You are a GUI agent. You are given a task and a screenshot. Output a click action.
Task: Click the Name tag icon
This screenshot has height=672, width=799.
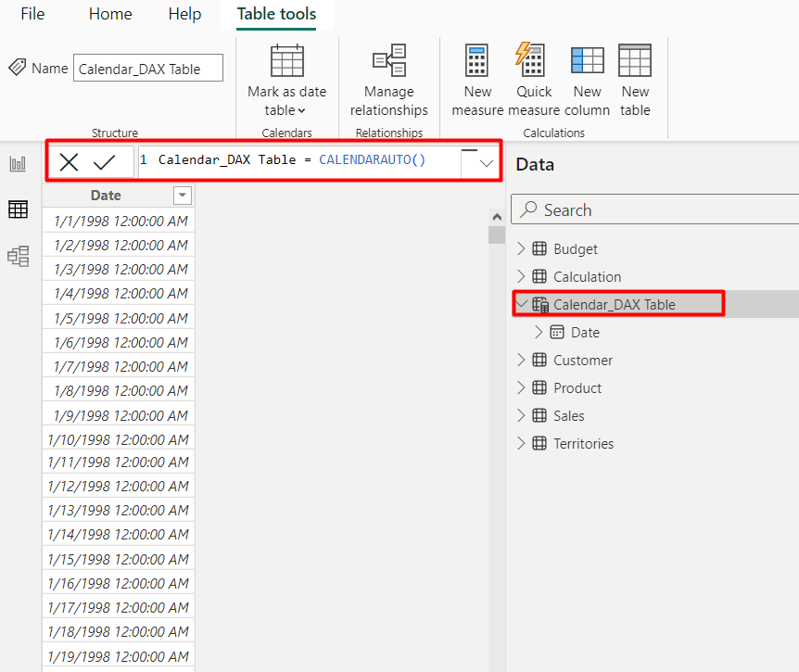(x=18, y=68)
